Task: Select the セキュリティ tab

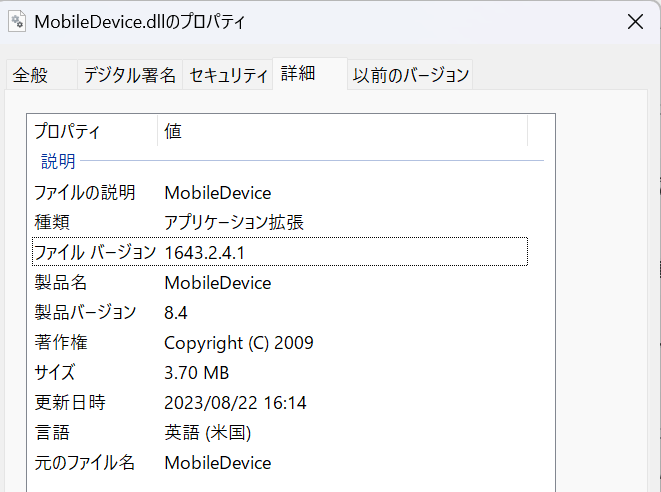Action: click(228, 75)
